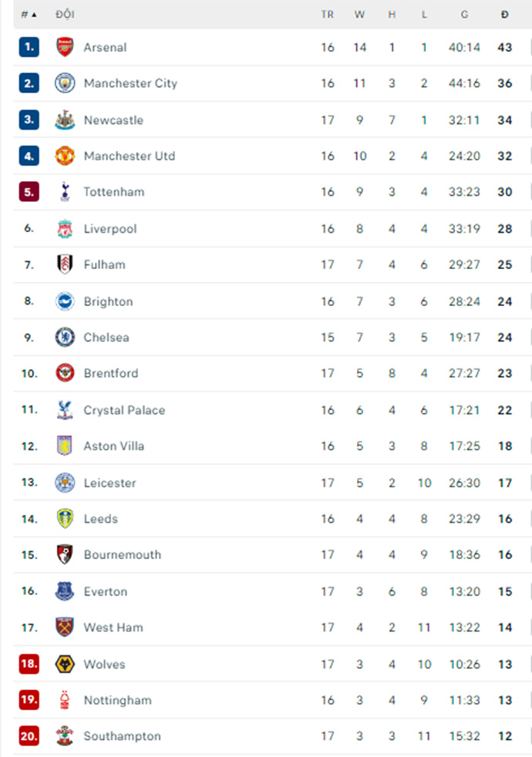Click the ĐỘI column header
This screenshot has width=532, height=757.
pyautogui.click(x=66, y=15)
